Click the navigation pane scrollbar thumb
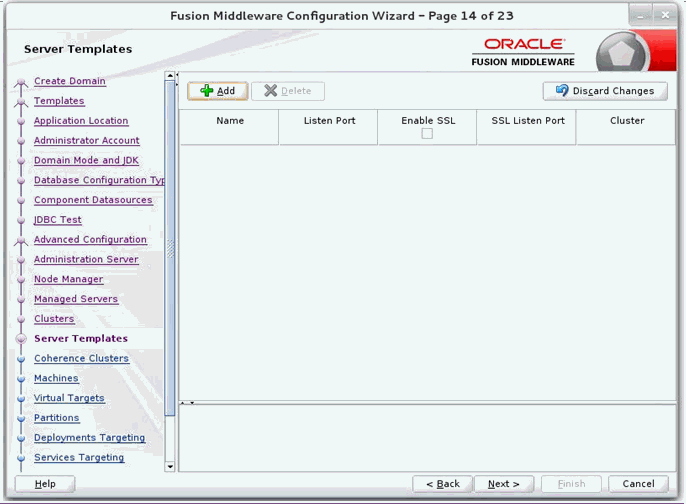Viewport: 686px width, 504px height. [170, 248]
